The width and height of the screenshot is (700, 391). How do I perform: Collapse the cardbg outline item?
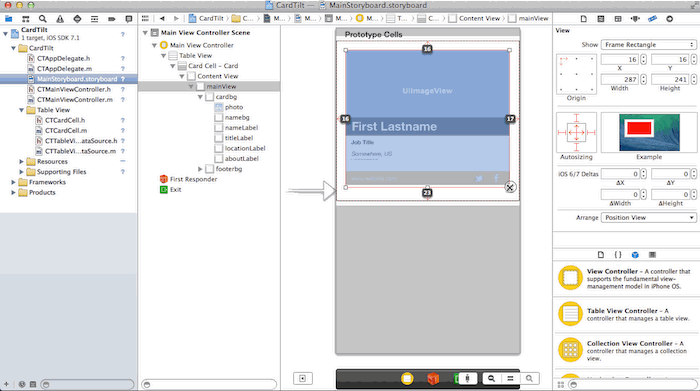click(200, 97)
